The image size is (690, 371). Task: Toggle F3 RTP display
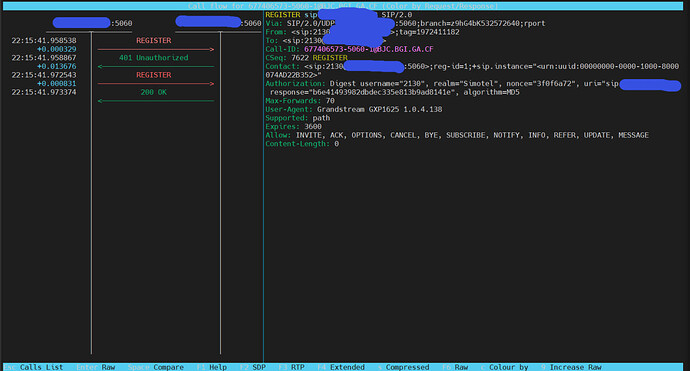(x=291, y=367)
